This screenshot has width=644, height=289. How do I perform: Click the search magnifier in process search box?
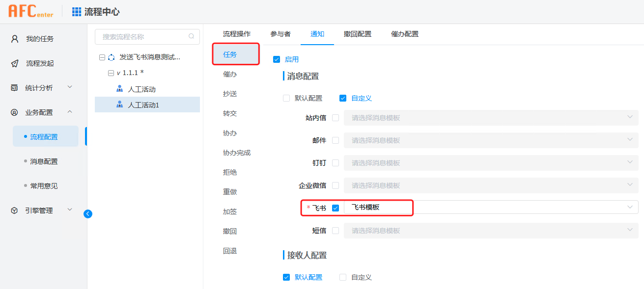pyautogui.click(x=191, y=36)
